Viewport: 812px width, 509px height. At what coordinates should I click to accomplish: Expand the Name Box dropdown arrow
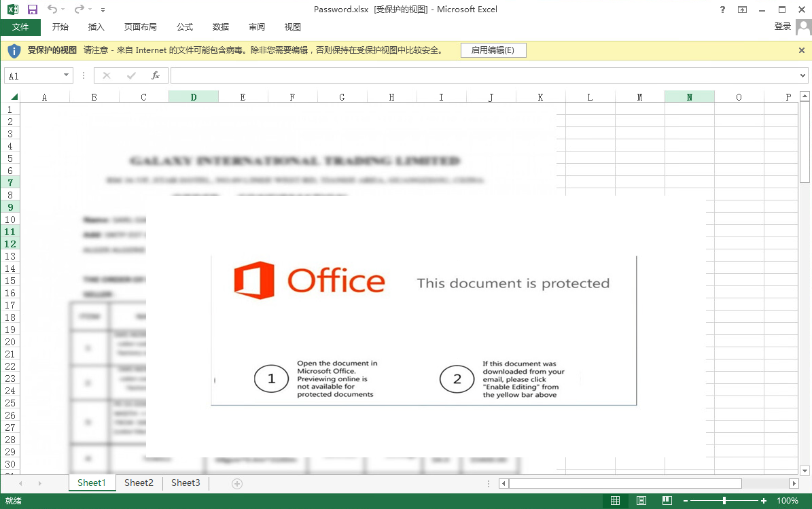(67, 75)
